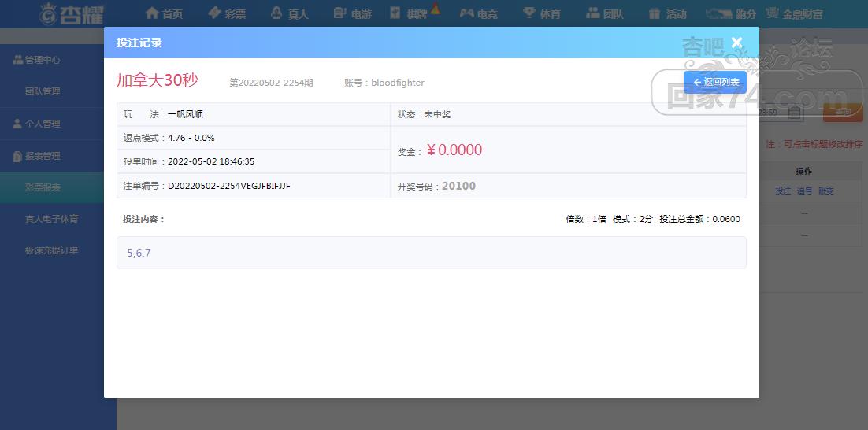Click the bet content box 5,6,7
This screenshot has height=430, width=868.
[431, 253]
